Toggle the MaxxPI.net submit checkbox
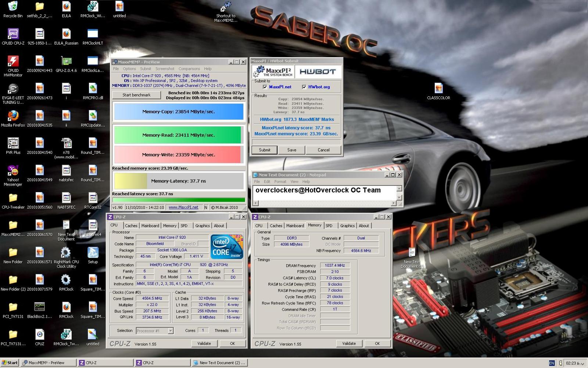The image size is (588, 368). coord(265,87)
